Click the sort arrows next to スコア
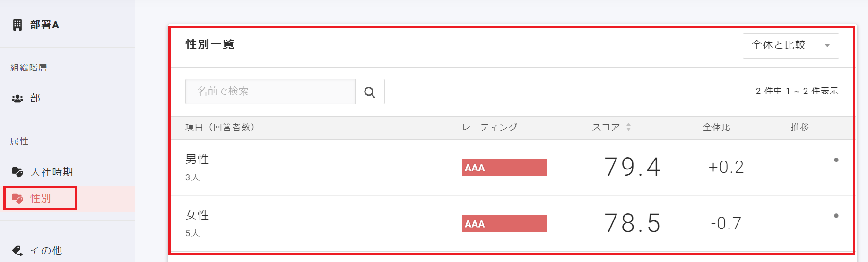 pos(628,127)
